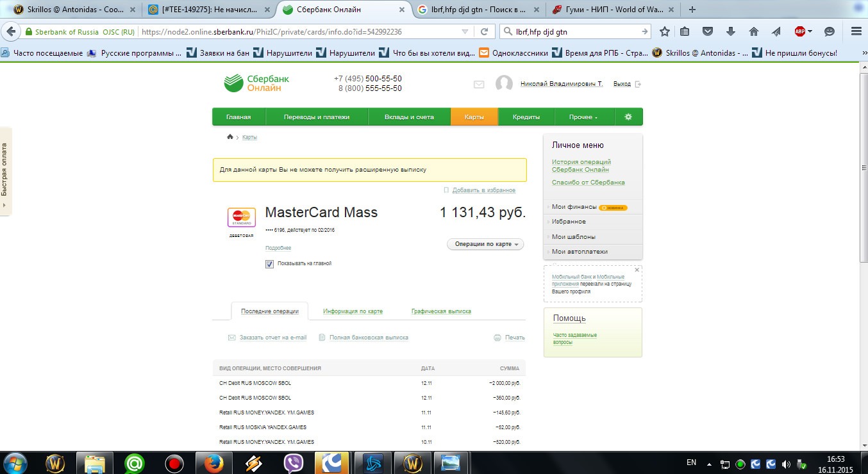
Task: Switch to Информация по карте tab
Action: point(353,311)
